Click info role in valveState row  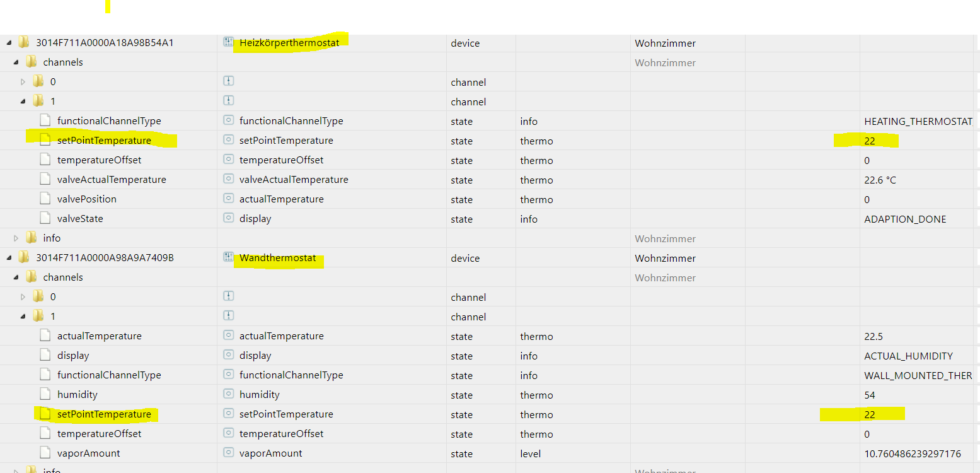(529, 219)
